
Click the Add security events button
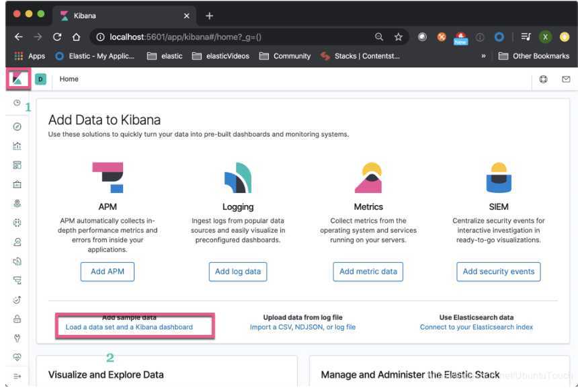[499, 272]
